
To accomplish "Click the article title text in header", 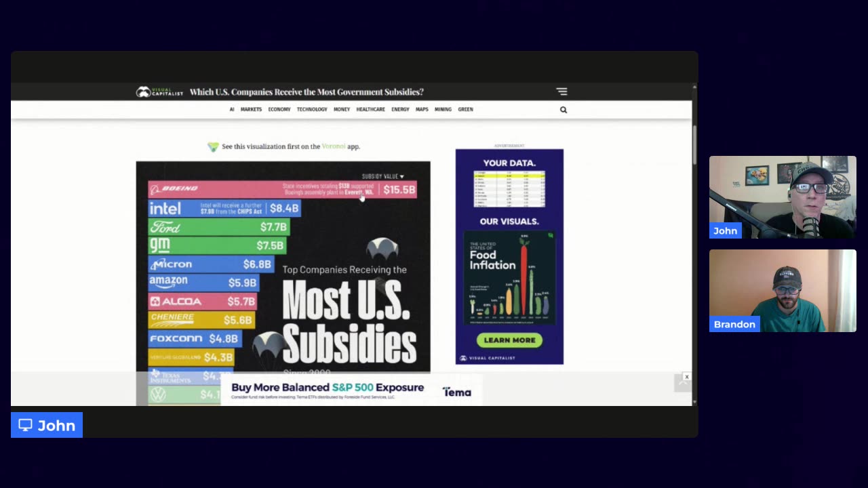I will (x=307, y=92).
